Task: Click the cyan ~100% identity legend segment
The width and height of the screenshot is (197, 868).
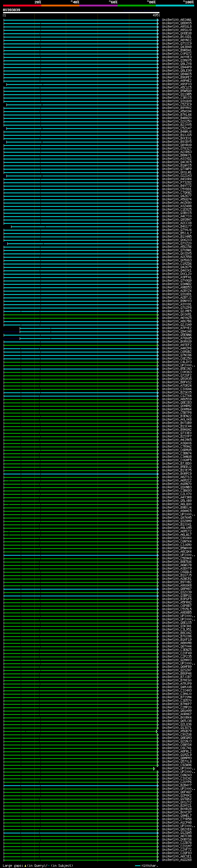Action: pos(175,6)
